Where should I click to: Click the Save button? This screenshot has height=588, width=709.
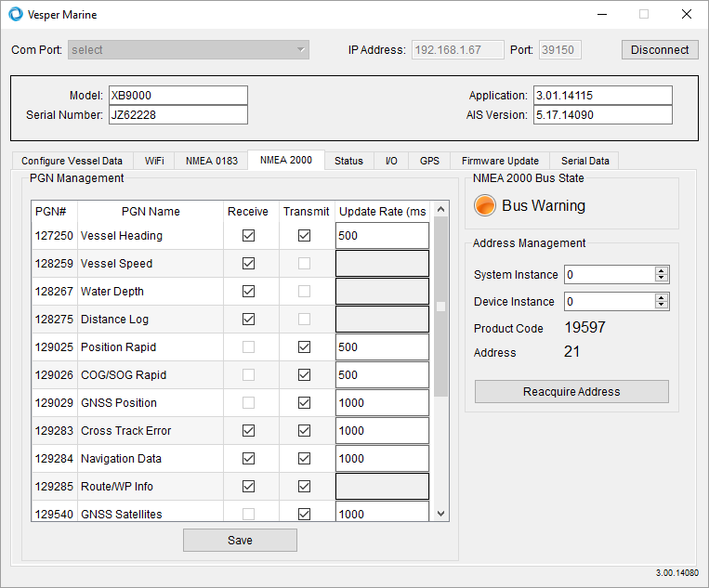(x=240, y=540)
